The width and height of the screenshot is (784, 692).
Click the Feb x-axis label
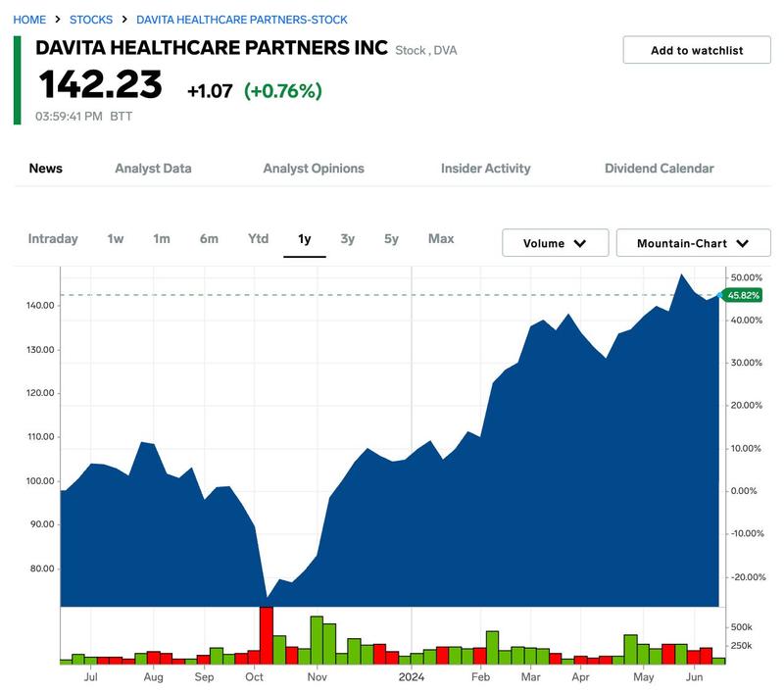(480, 677)
